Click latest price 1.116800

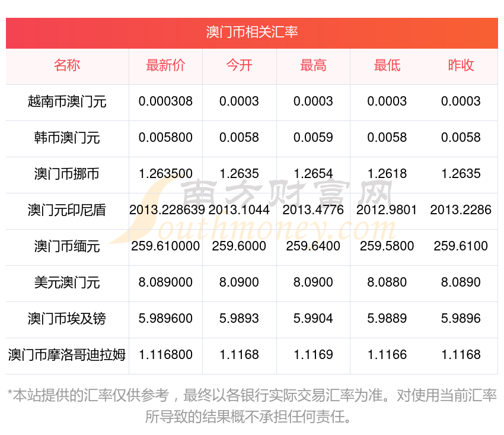pyautogui.click(x=165, y=354)
